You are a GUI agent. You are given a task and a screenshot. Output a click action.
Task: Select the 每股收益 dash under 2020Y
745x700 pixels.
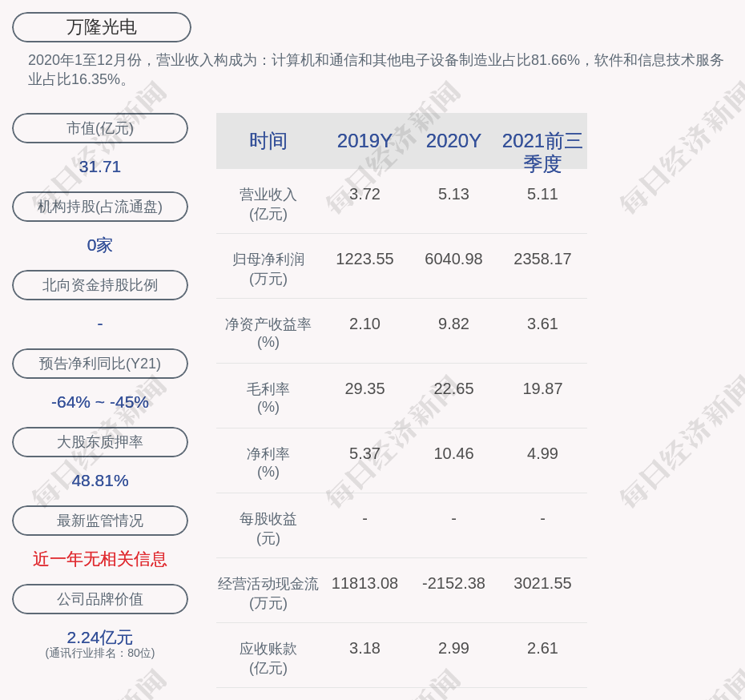[x=453, y=519]
